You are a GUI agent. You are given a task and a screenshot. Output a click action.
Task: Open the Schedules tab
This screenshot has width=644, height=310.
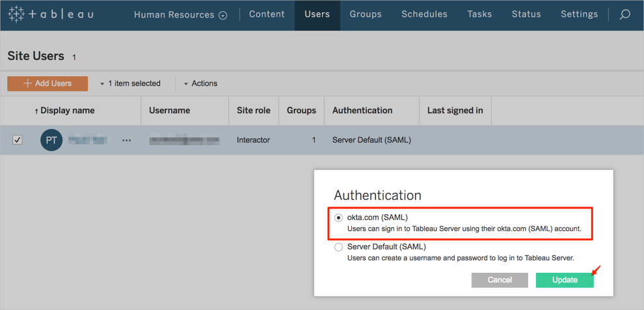click(x=424, y=14)
